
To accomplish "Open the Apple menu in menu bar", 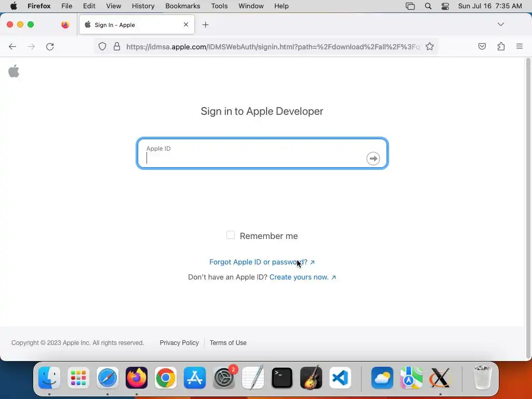I will (14, 6).
